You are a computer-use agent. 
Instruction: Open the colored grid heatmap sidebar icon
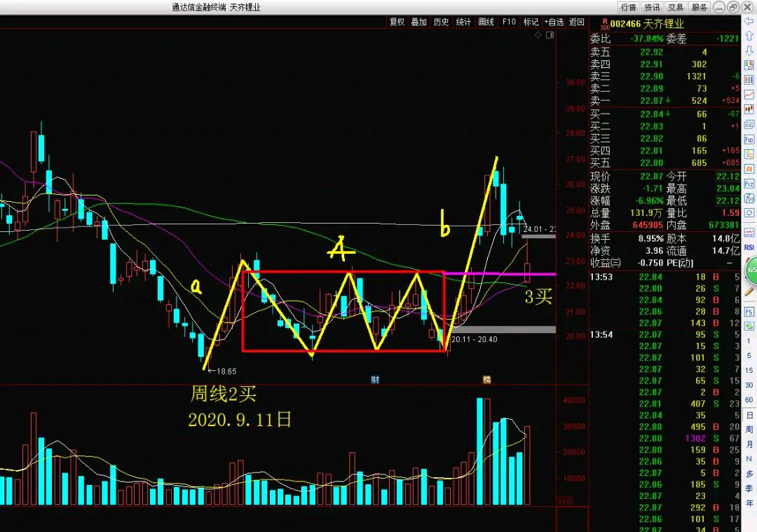pos(749,80)
